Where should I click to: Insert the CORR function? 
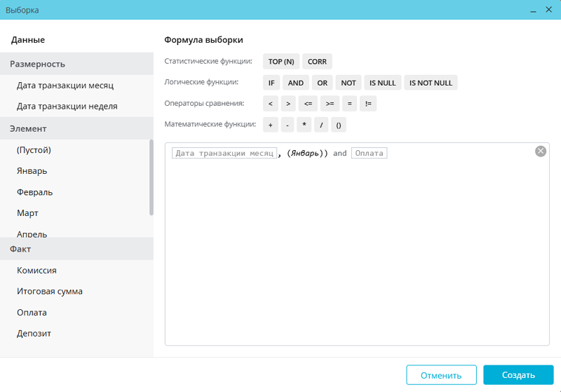click(x=317, y=62)
